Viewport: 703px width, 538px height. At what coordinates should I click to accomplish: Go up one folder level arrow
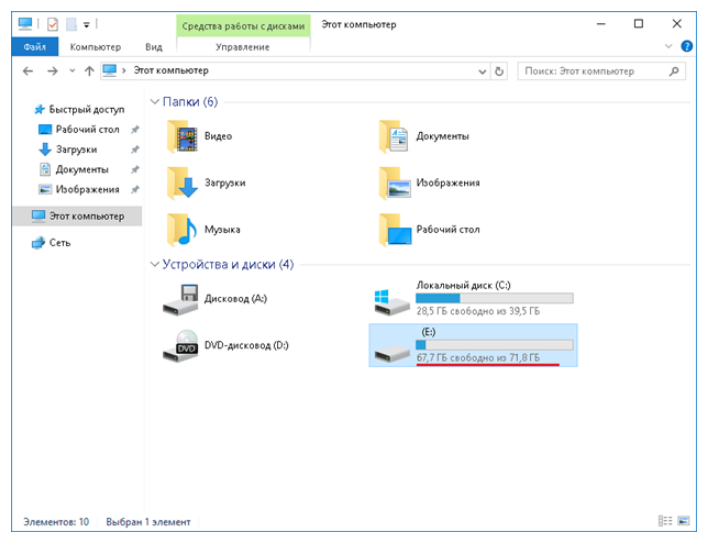(x=89, y=71)
